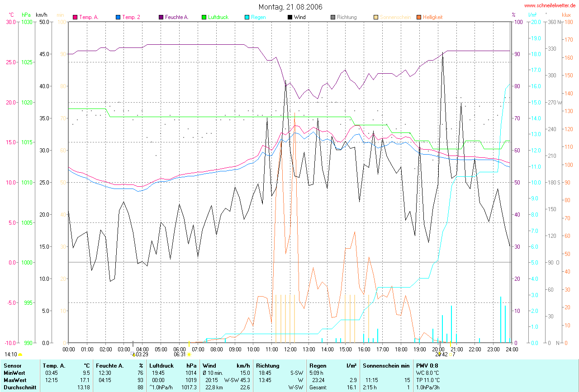
Task: Click the pink Temp. A. legend swatch
Action: (x=75, y=17)
